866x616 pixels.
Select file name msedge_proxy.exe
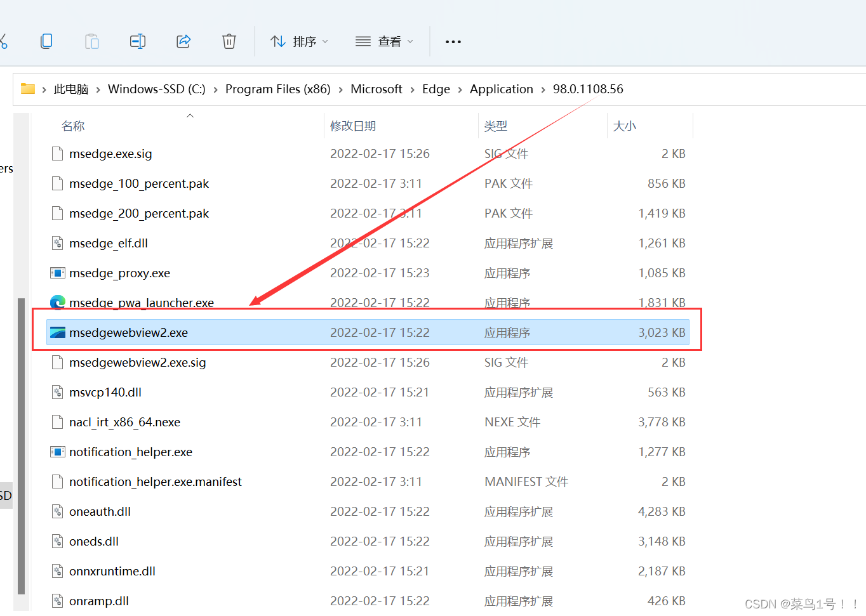pos(119,273)
